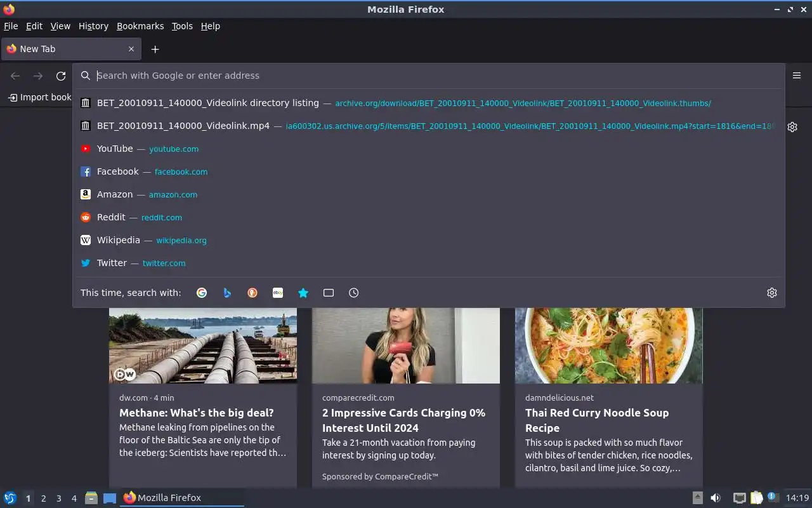Open the volume control in system tray
Image resolution: width=812 pixels, height=508 pixels.
click(x=716, y=498)
